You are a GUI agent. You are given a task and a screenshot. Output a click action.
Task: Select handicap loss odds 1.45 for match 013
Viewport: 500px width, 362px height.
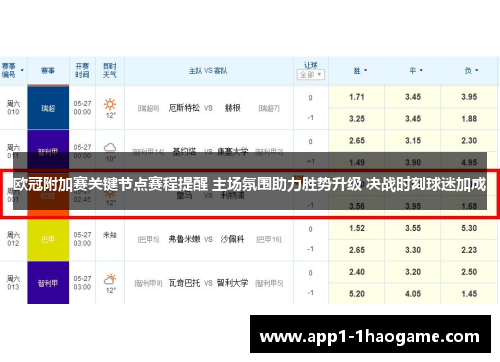[469, 294]
